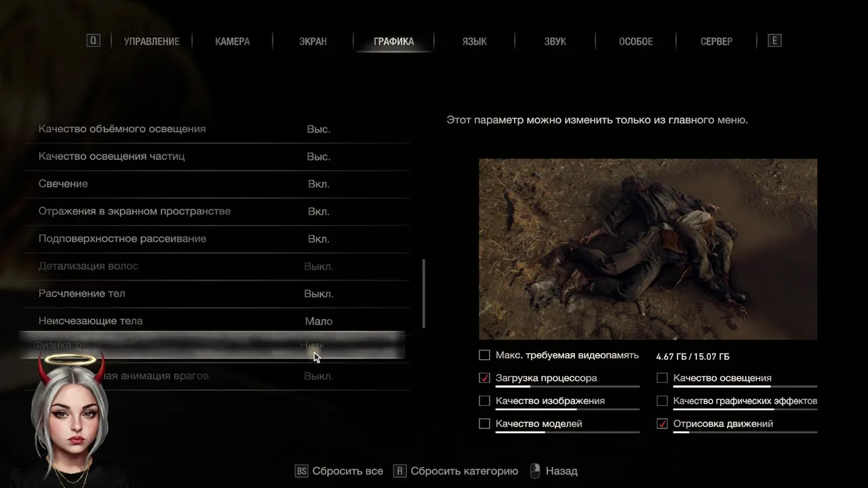Select the Свечение setting label
868x488 pixels.
[63, 184]
